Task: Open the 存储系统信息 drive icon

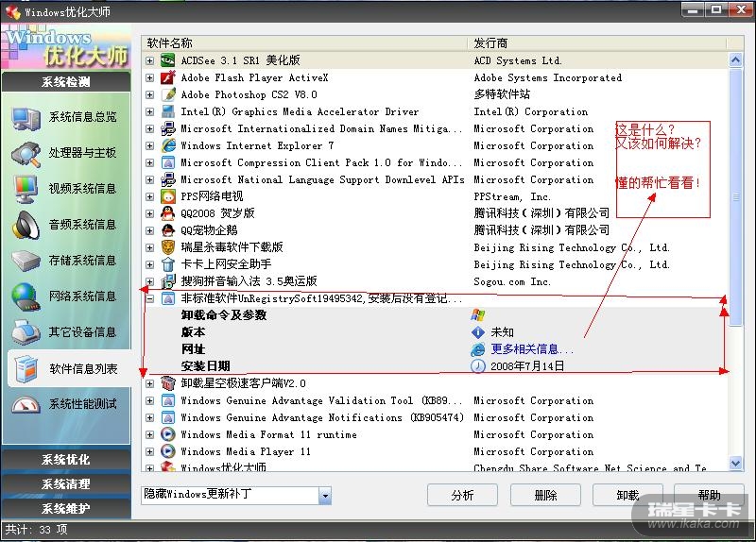Action: 26,262
